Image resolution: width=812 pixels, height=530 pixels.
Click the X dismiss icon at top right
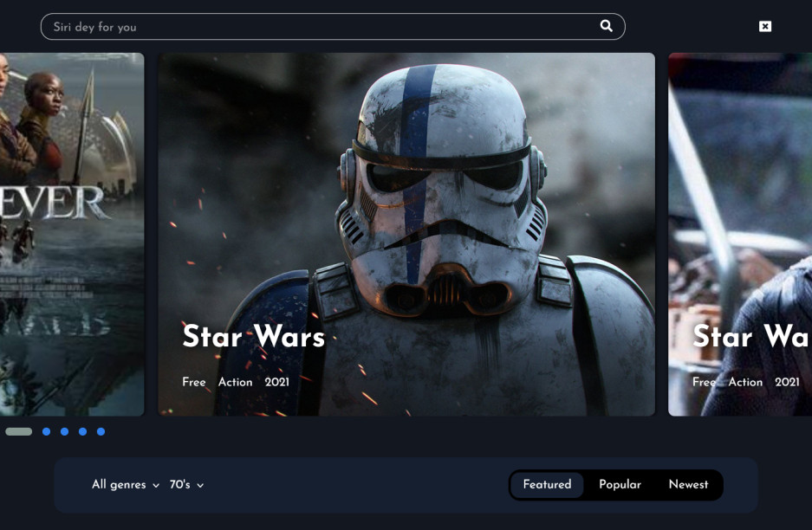point(765,26)
